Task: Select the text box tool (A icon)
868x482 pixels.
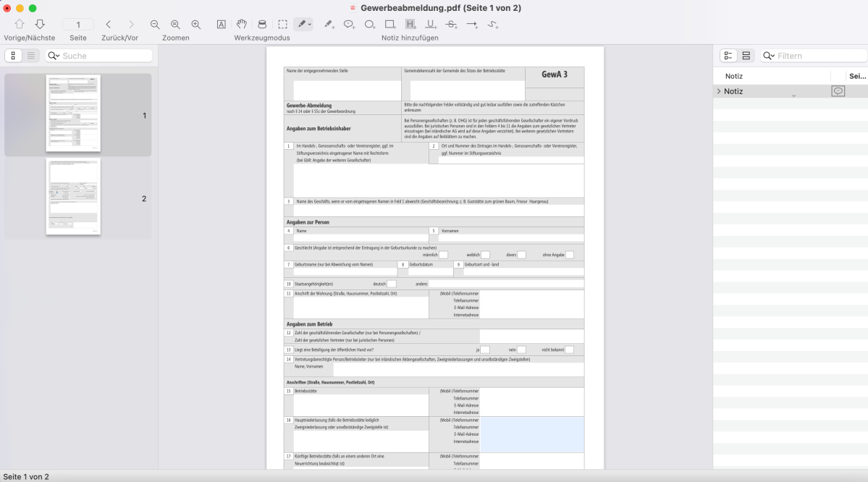Action: (220, 24)
